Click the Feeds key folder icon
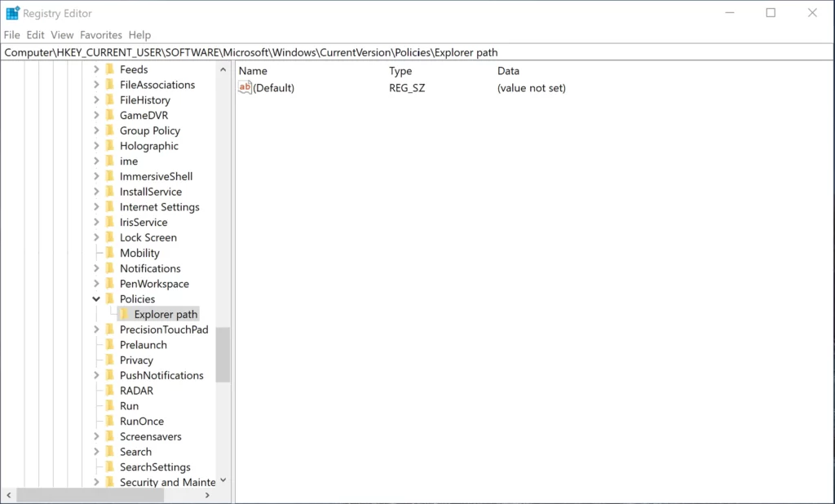Viewport: 835px width, 504px height. [x=111, y=69]
